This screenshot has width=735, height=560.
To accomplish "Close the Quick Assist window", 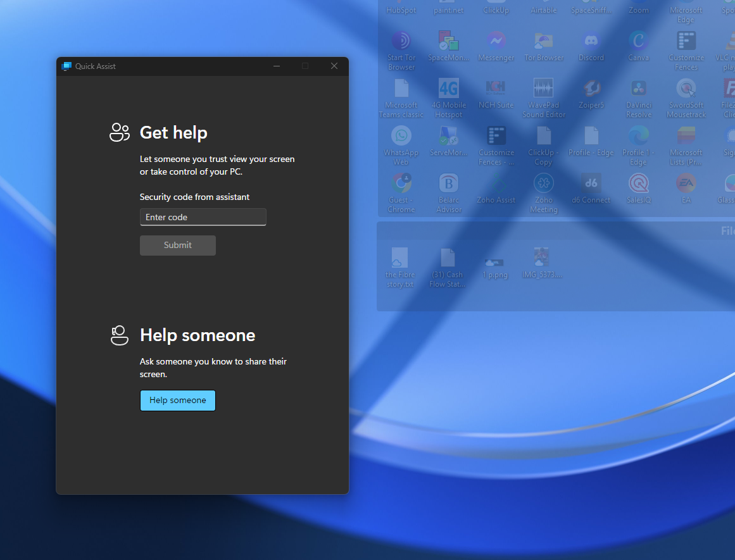I will (334, 66).
